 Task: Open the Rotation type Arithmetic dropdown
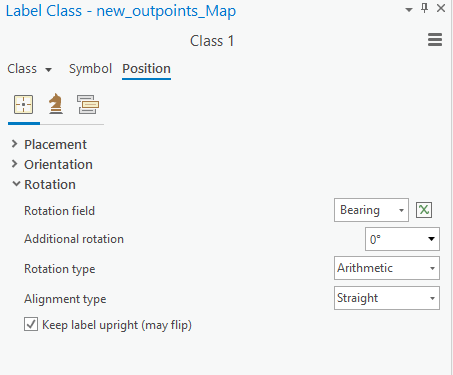tap(387, 268)
